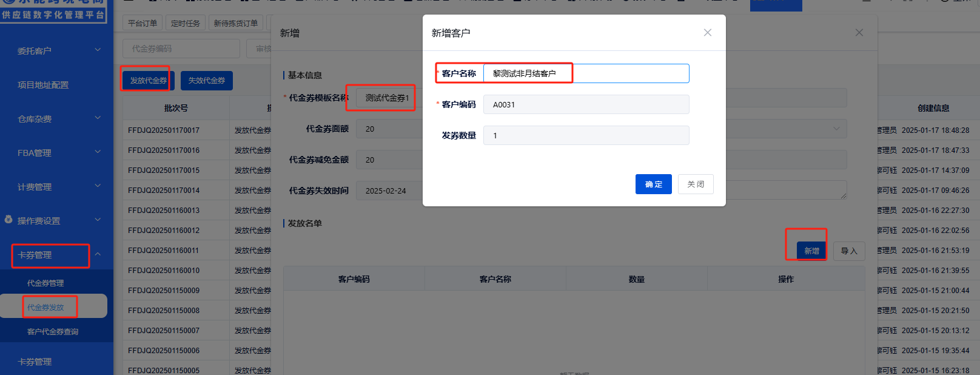Click the 发放代金券 button
The width and height of the screenshot is (980, 375).
(149, 80)
